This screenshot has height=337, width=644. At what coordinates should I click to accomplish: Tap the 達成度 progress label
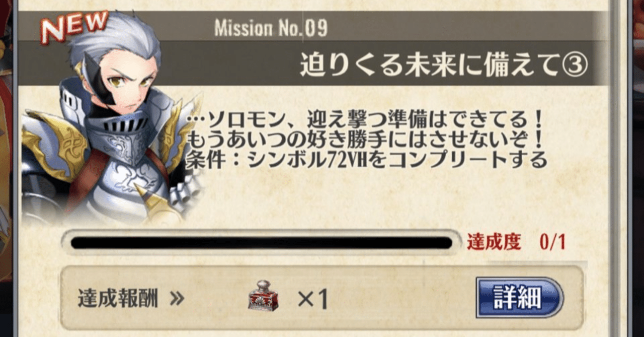point(494,242)
